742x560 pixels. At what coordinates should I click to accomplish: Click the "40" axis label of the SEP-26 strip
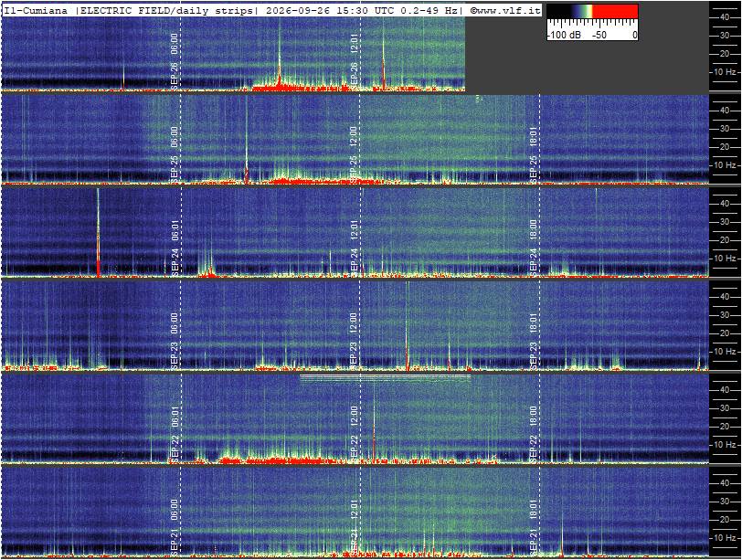[725, 17]
